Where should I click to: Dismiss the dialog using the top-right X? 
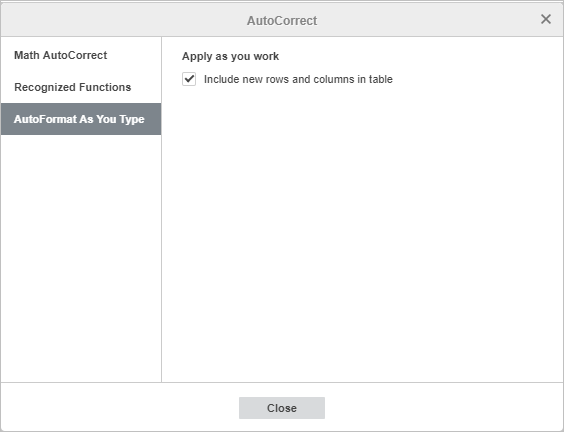(546, 19)
